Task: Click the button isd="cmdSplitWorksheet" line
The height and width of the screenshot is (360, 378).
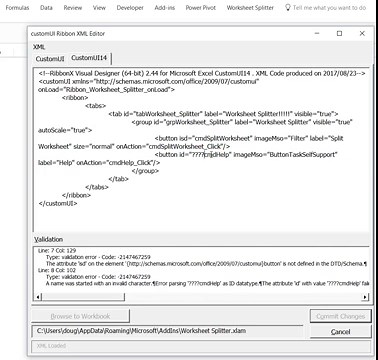Action: point(249,138)
